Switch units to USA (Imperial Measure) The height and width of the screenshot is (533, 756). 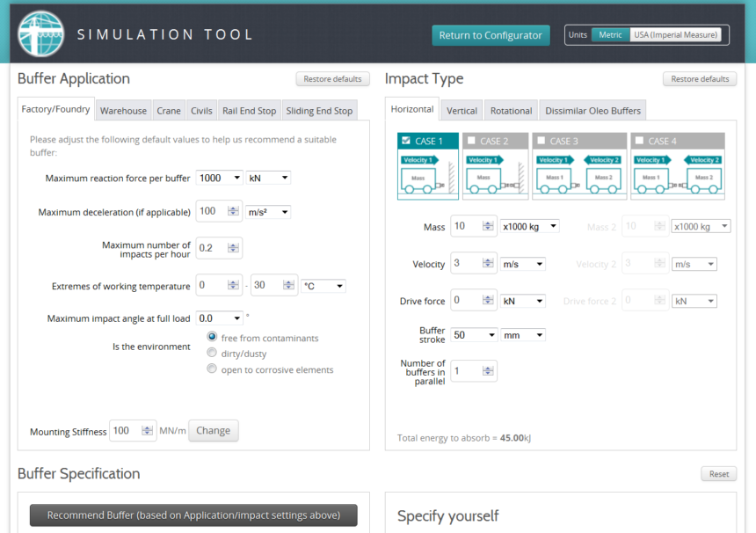(x=675, y=34)
